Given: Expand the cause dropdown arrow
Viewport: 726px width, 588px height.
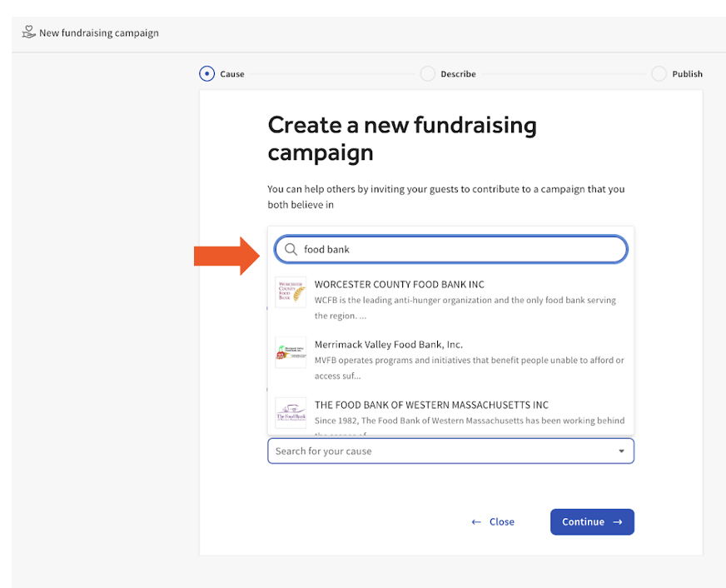Looking at the screenshot, I should tap(621, 451).
